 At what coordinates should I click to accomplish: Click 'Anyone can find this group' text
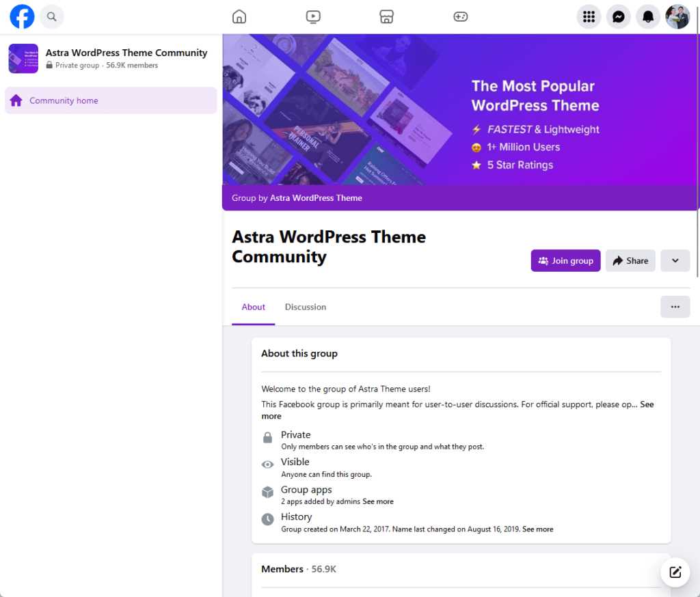click(x=326, y=474)
